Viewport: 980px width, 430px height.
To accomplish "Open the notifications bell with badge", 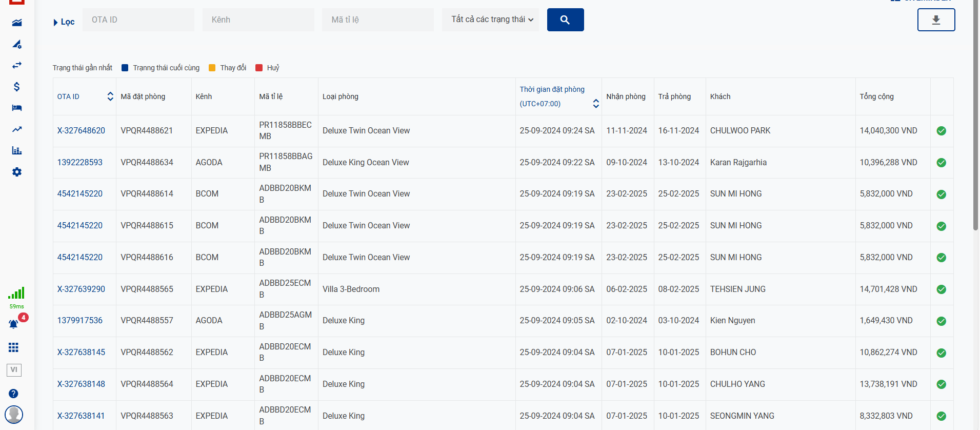I will click(x=14, y=324).
